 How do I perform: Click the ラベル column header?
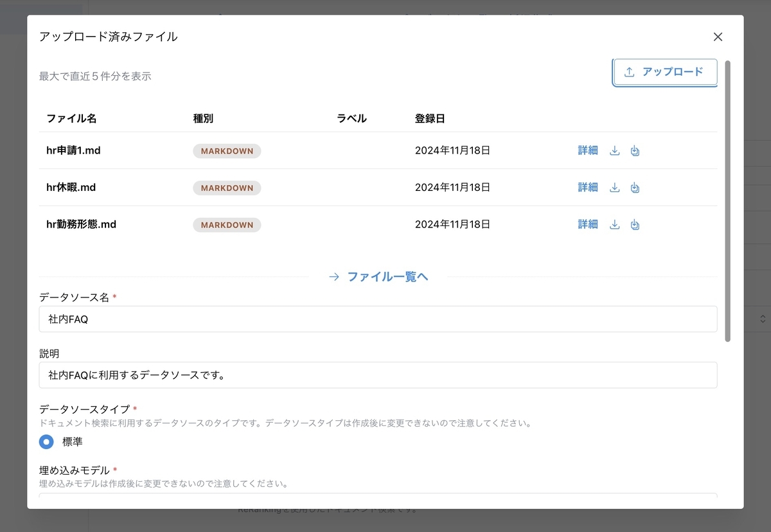pos(351,118)
